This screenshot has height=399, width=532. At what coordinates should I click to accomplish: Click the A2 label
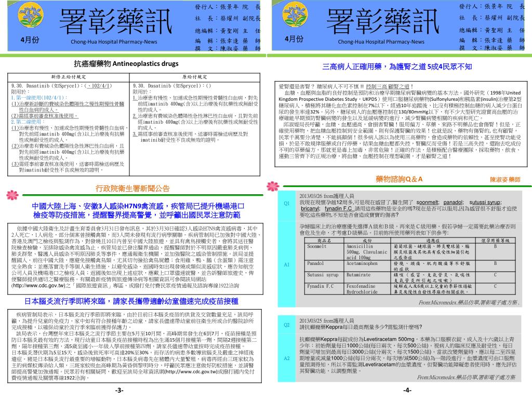[x=287, y=358]
